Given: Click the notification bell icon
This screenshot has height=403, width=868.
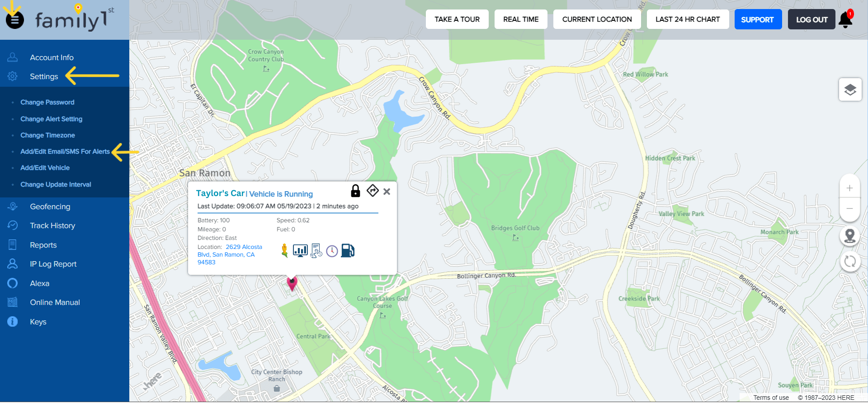Looking at the screenshot, I should point(845,19).
